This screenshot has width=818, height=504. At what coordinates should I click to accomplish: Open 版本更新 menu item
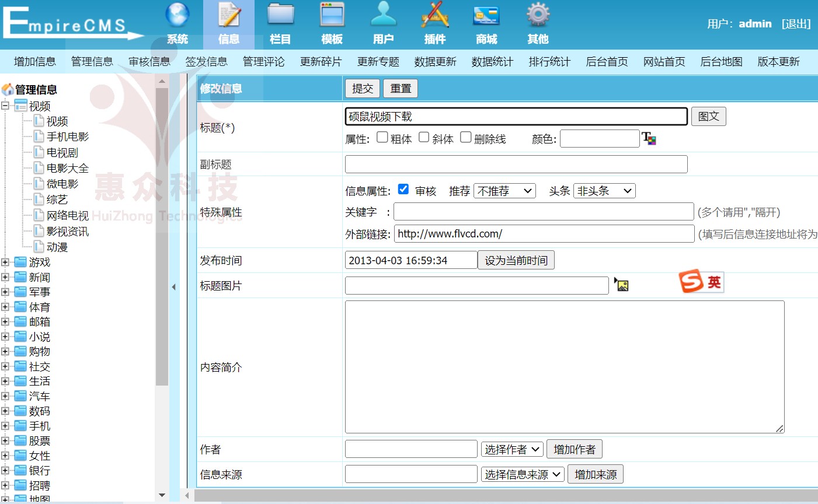779,62
